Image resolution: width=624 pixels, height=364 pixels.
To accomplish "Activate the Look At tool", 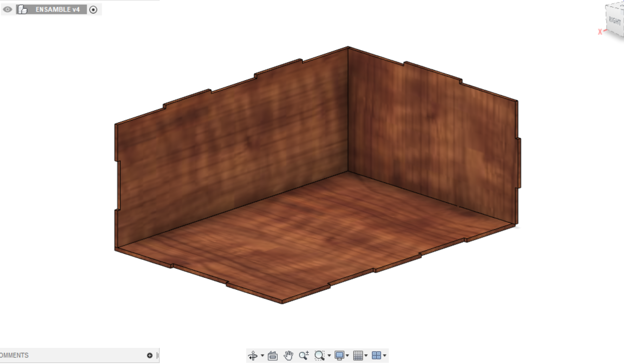I will [x=273, y=355].
